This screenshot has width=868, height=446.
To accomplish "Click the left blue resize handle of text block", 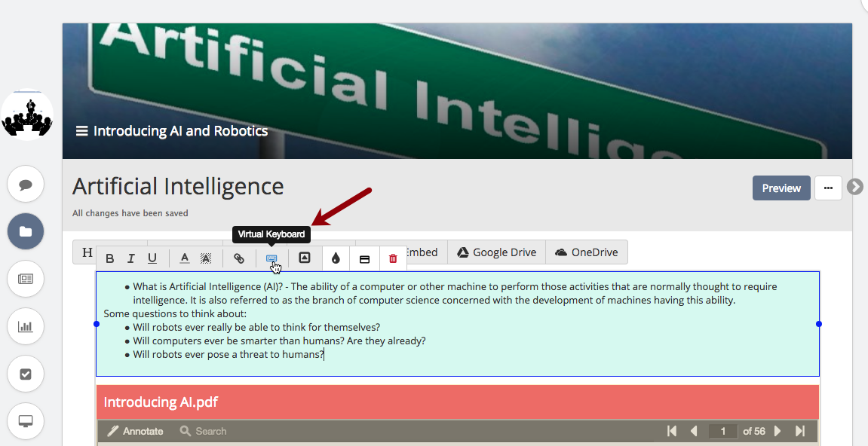I will 97,324.
